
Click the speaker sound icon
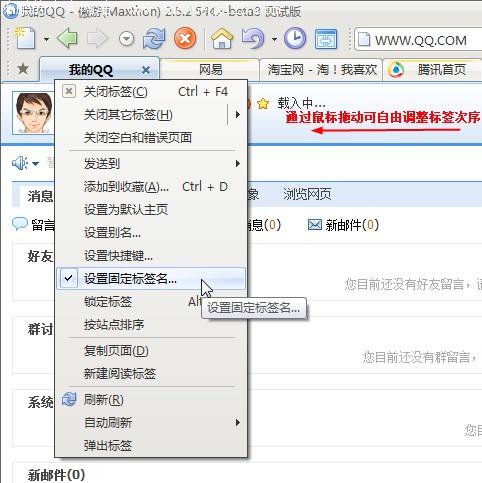point(20,163)
